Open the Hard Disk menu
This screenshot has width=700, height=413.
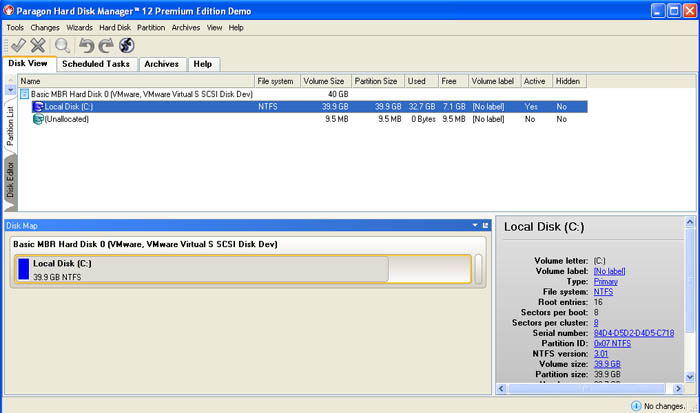115,28
